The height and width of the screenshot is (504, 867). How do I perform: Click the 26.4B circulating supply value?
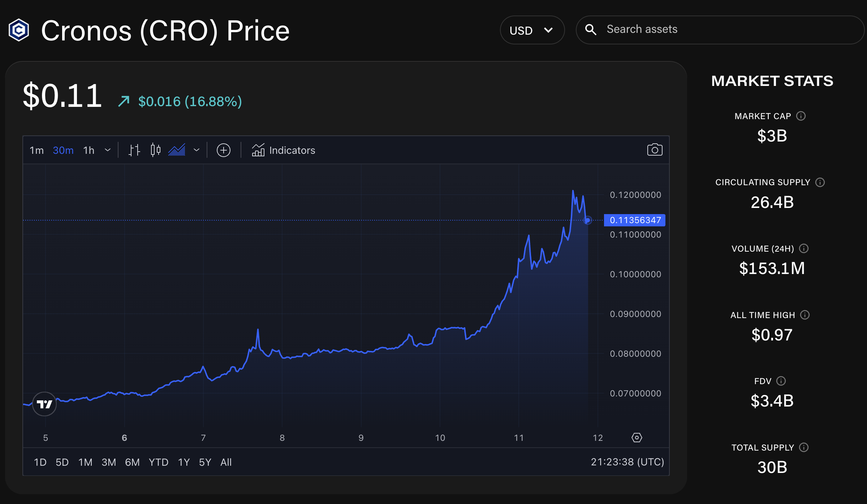772,202
